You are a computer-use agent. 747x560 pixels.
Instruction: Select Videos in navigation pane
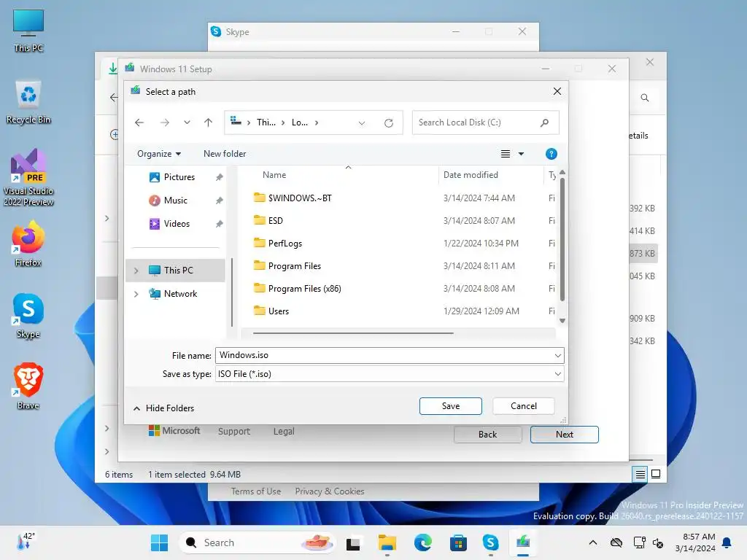click(177, 224)
